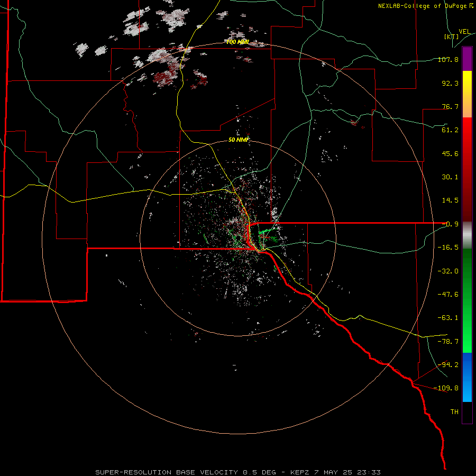Click the -0.9 value on the velocity scale
This screenshot has height=476, width=476.
click(450, 224)
